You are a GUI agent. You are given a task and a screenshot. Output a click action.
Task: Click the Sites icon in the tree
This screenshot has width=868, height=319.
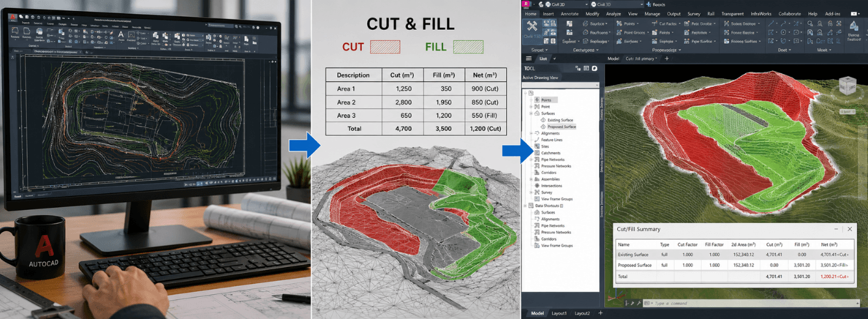[x=537, y=146]
